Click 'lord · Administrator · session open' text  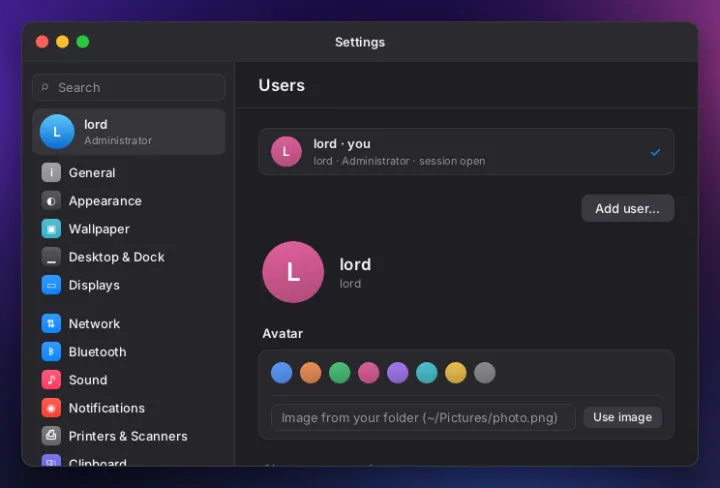click(x=399, y=161)
